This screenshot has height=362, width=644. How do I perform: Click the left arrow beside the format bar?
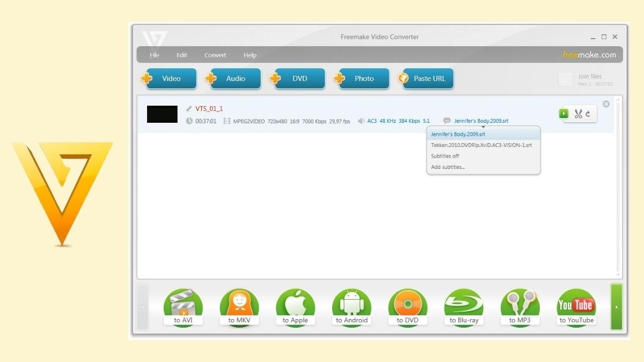142,307
